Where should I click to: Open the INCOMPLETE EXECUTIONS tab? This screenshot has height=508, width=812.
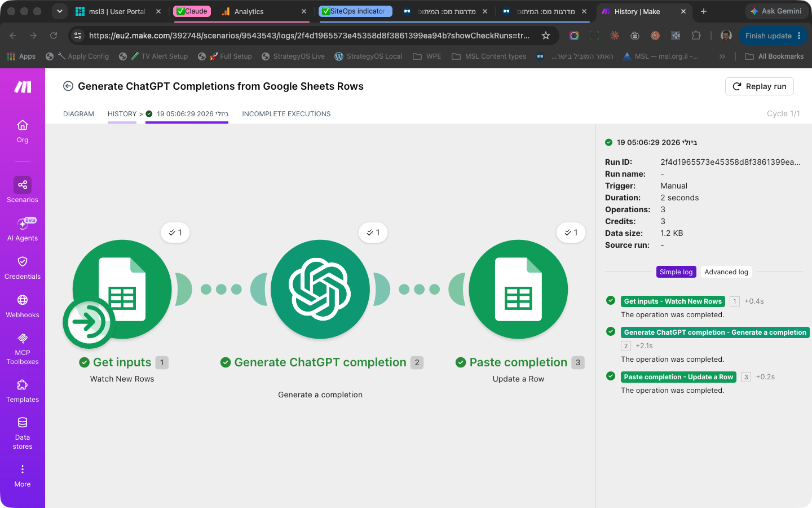[x=286, y=114]
